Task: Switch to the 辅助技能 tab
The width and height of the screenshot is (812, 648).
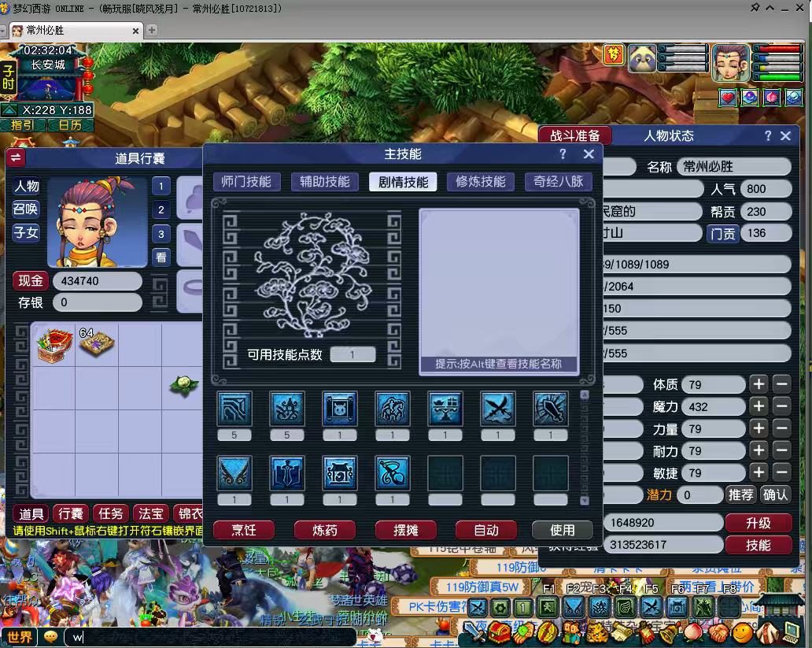Action: point(325,182)
